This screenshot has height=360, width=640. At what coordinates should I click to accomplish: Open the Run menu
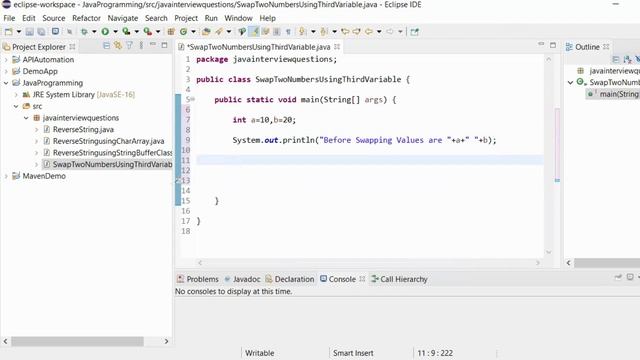click(x=211, y=18)
